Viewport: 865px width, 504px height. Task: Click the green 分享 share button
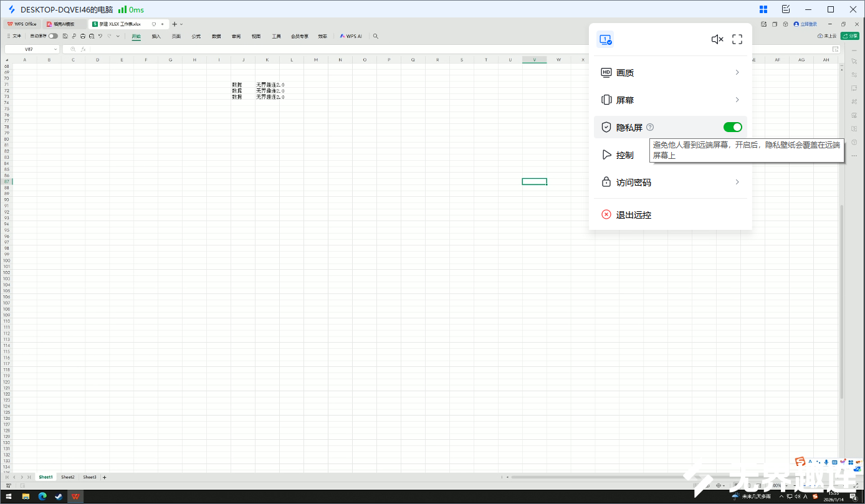pyautogui.click(x=849, y=36)
